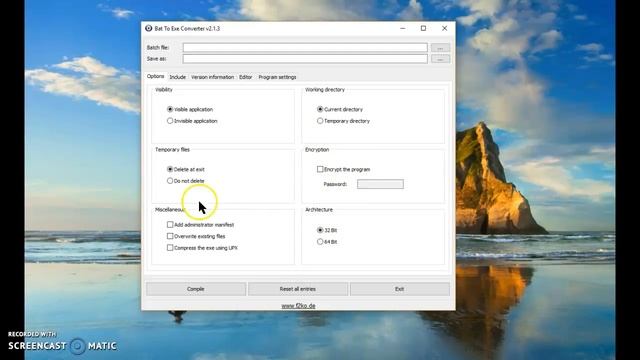
Task: Tick Overwrite existing files checkbox
Action: pos(170,236)
